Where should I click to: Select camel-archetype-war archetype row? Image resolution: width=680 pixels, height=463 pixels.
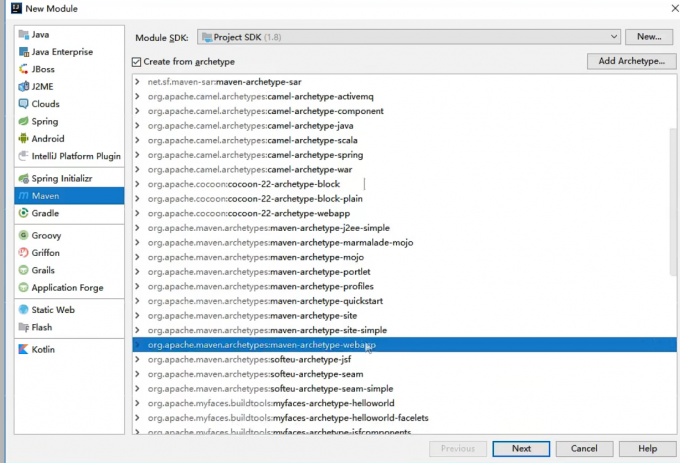404,170
